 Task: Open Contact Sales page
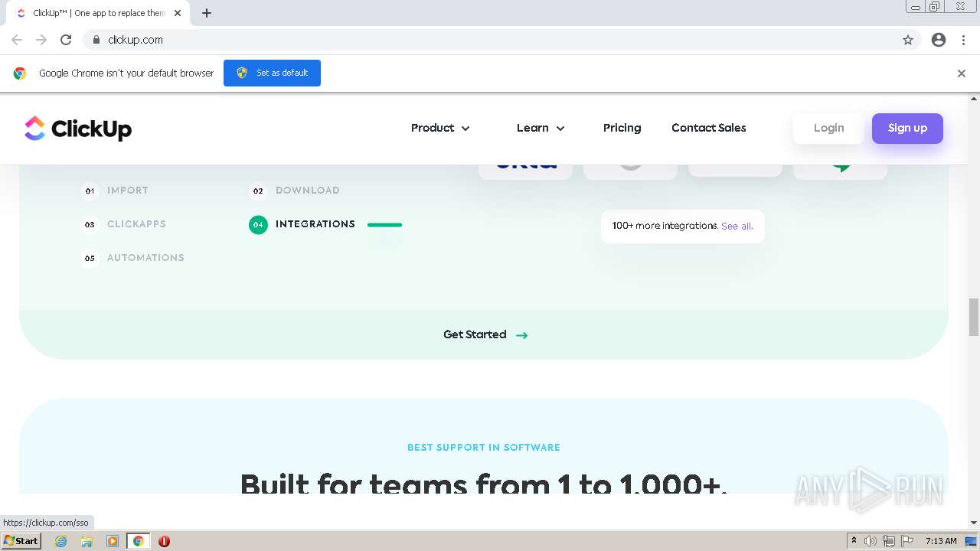tap(709, 128)
